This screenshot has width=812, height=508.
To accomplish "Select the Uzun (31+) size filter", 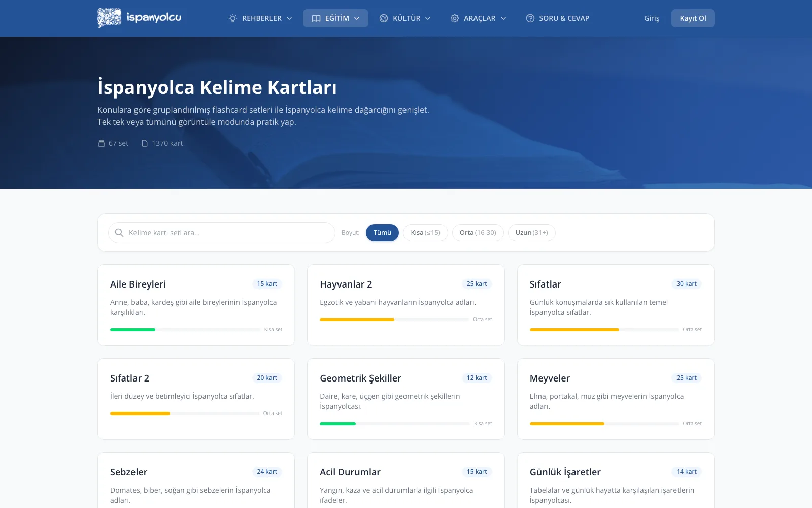I will [531, 233].
